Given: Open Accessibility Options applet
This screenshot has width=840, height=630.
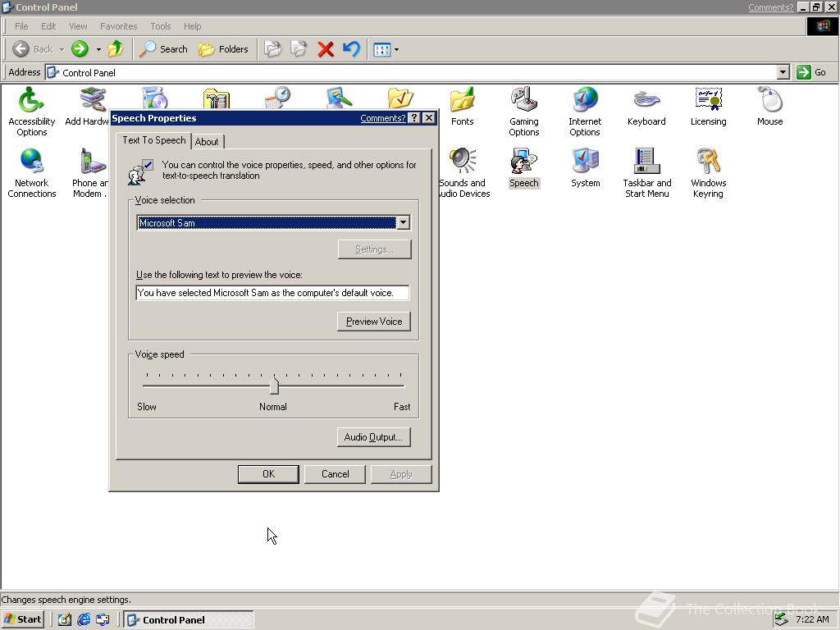Looking at the screenshot, I should (32, 112).
